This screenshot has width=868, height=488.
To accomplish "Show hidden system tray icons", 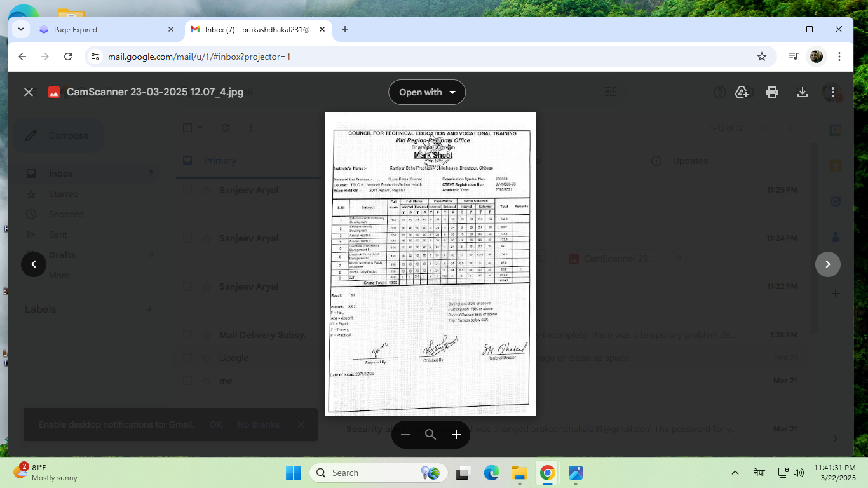I will point(735,473).
